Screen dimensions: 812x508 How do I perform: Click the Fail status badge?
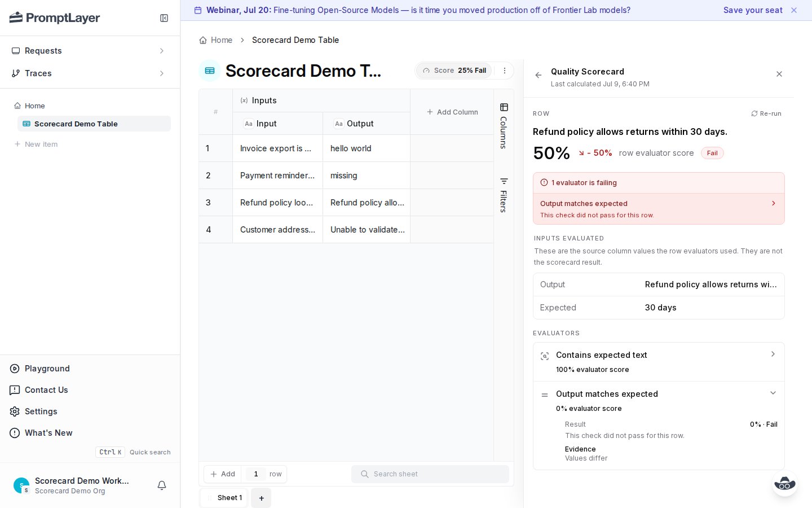712,153
